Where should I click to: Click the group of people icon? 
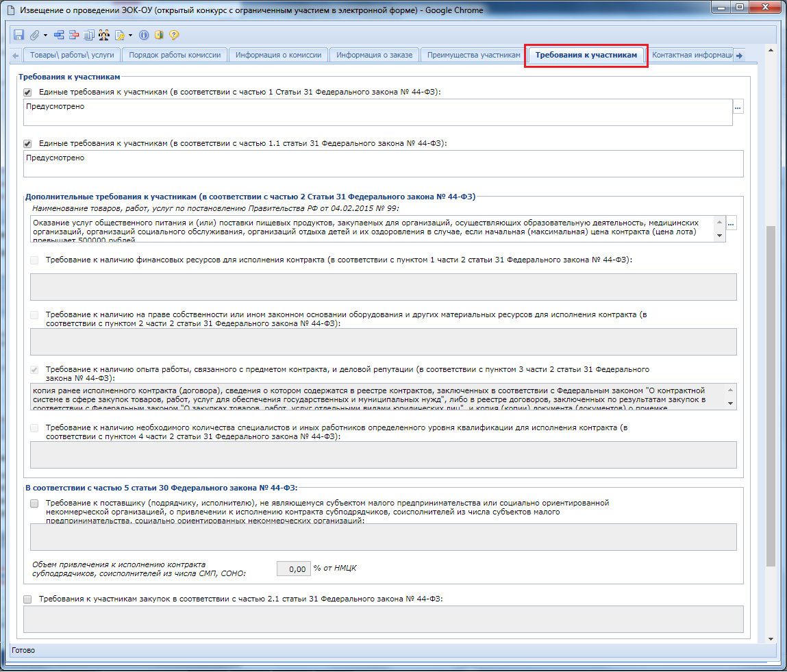point(104,35)
